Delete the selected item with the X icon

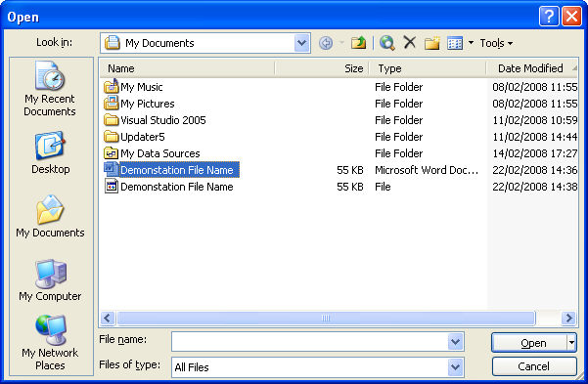[410, 42]
